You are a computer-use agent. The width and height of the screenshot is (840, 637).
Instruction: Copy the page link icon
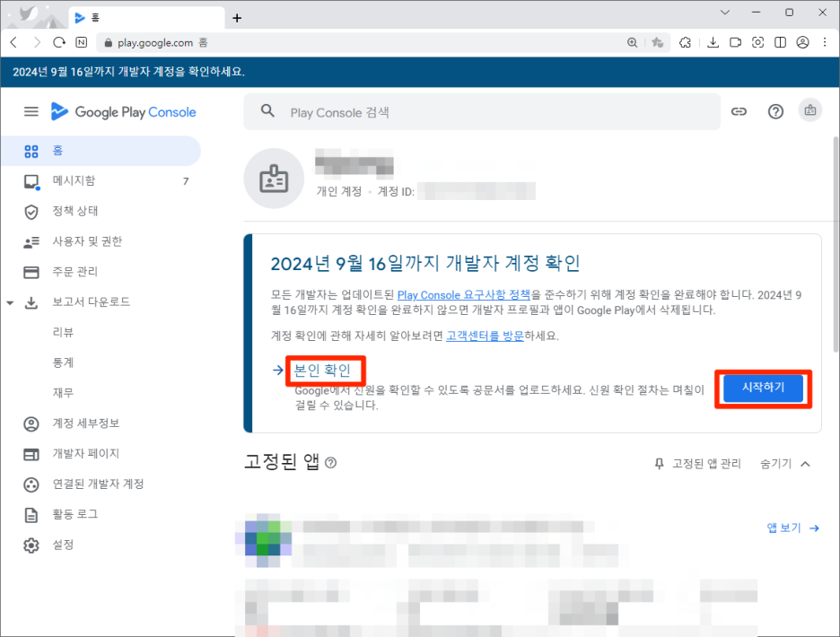[739, 111]
